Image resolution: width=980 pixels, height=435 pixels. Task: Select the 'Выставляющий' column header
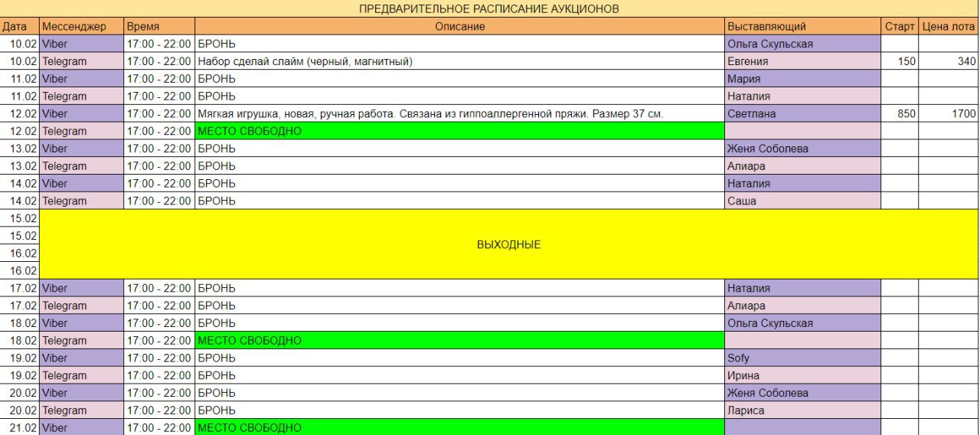point(803,27)
